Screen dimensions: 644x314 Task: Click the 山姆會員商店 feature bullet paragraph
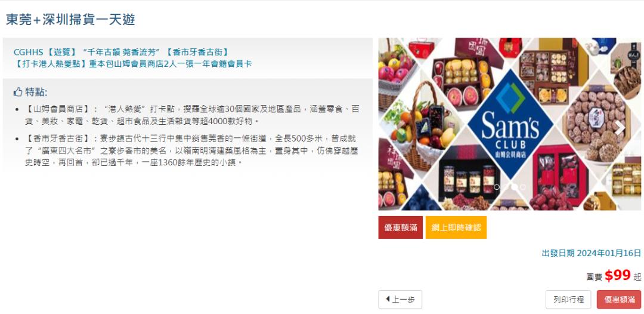192,115
